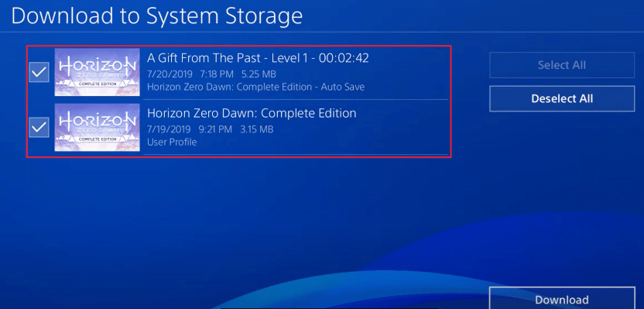Uncheck the User Profile save data checkbox
Viewport: 644px width, 309px height.
coord(39,127)
